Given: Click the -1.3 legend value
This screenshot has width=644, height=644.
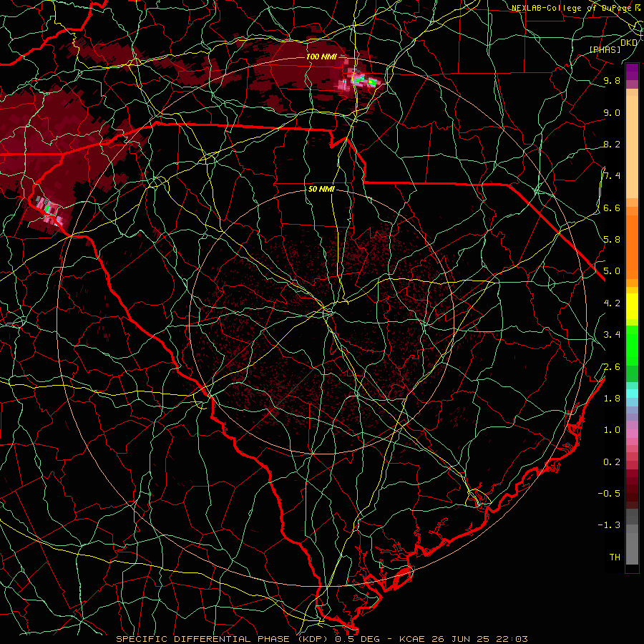Looking at the screenshot, I should (x=609, y=525).
